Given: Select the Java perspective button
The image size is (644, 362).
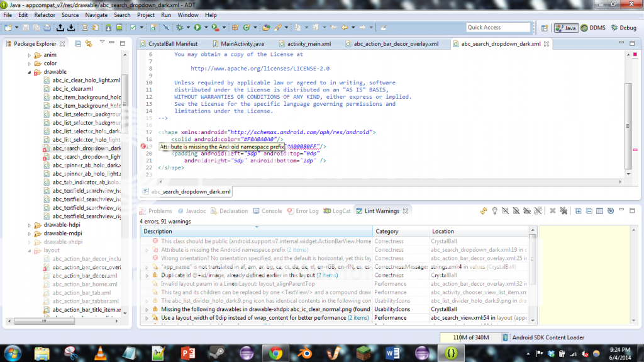Looking at the screenshot, I should [x=566, y=28].
